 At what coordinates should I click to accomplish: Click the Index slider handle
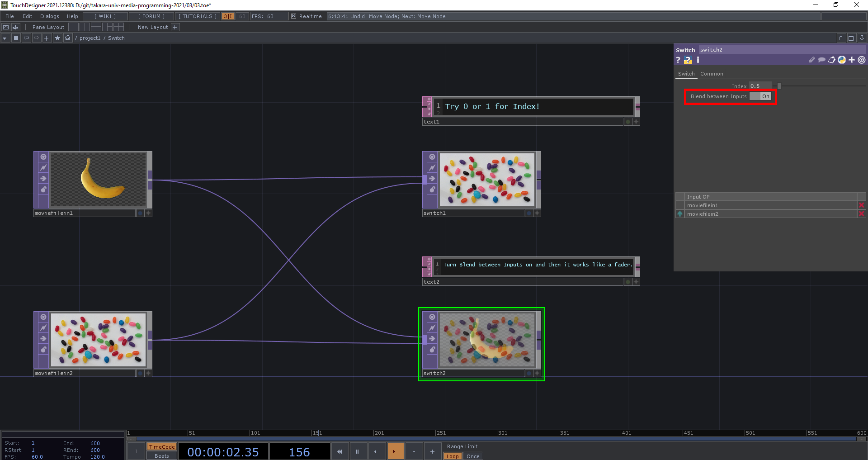pyautogui.click(x=779, y=86)
